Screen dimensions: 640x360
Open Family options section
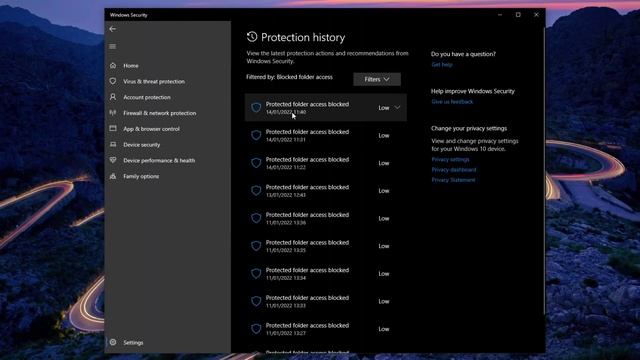tap(141, 176)
